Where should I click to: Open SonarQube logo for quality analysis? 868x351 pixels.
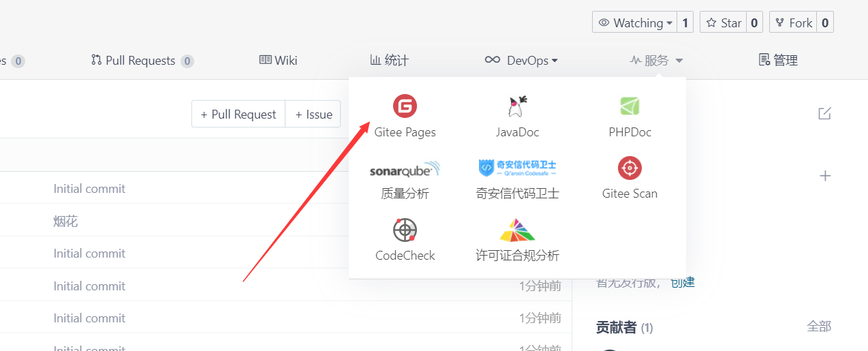(405, 169)
